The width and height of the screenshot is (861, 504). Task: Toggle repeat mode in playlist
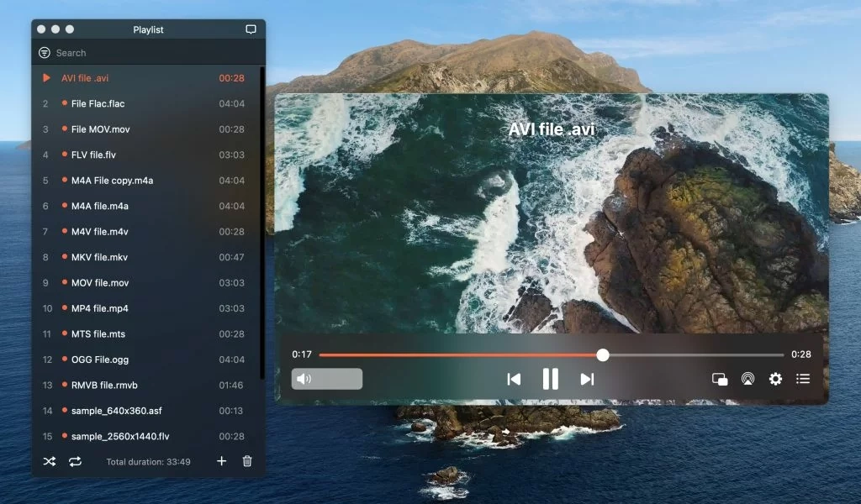point(75,461)
